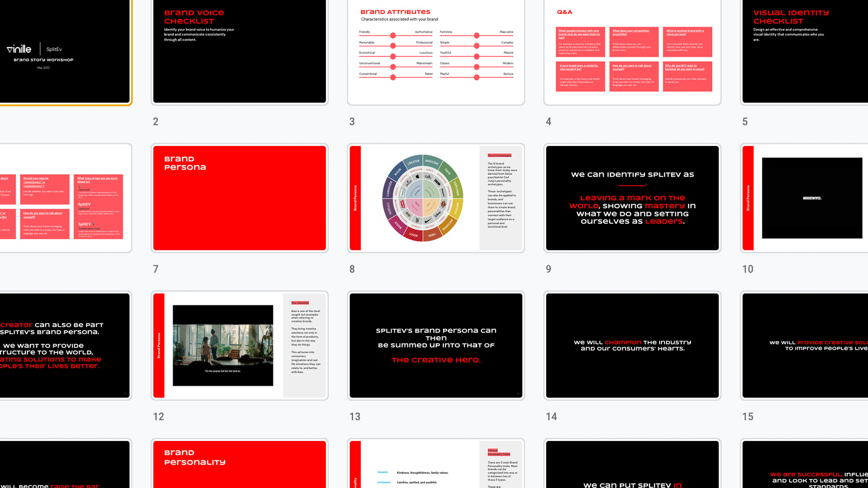Select the Vinille SplitEv title slide
This screenshot has width=868, height=488.
(65, 51)
